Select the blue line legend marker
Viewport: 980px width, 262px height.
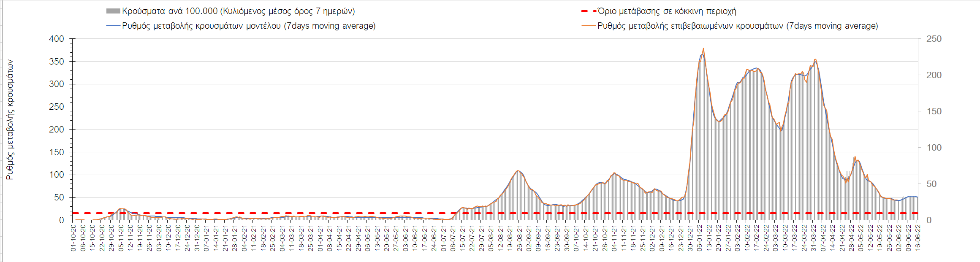click(113, 26)
